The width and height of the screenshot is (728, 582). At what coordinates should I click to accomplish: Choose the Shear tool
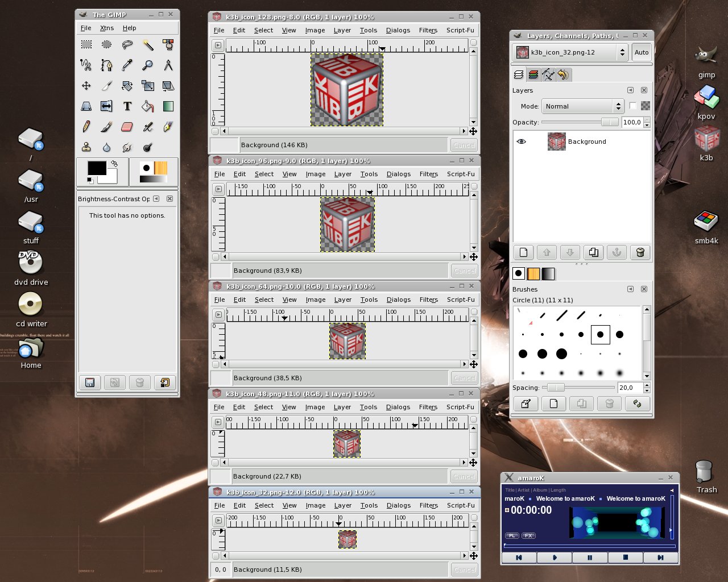coord(168,85)
